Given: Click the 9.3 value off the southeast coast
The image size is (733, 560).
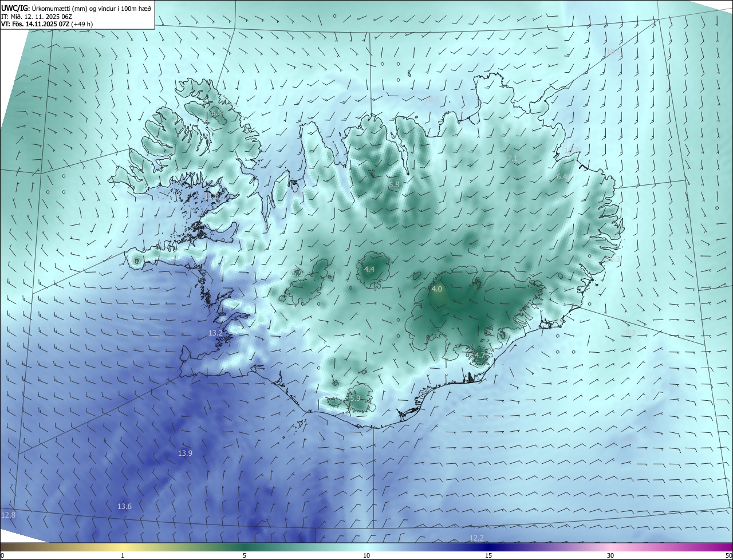Looking at the screenshot, I should [630, 333].
